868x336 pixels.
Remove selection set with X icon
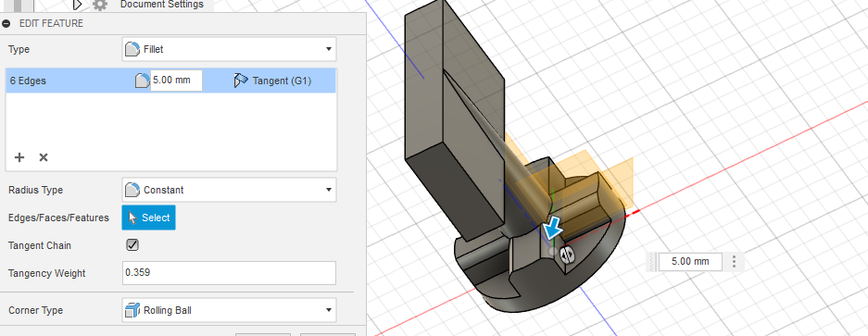pos(44,157)
